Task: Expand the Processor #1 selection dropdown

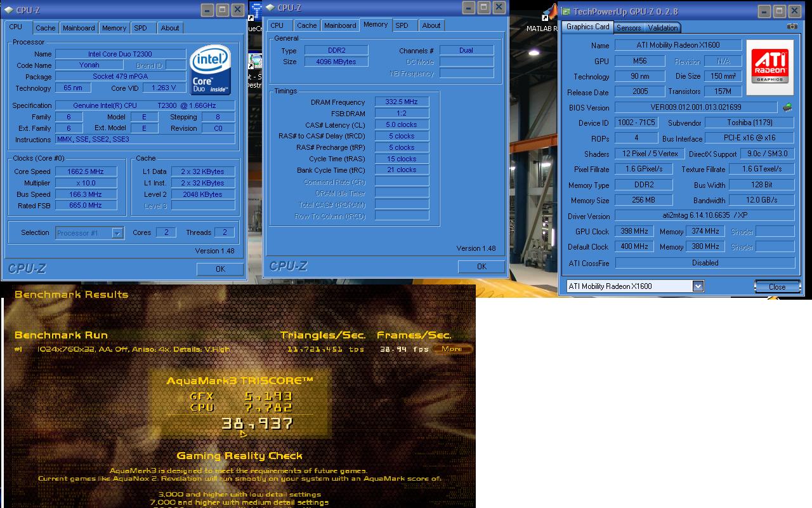Action: [117, 233]
